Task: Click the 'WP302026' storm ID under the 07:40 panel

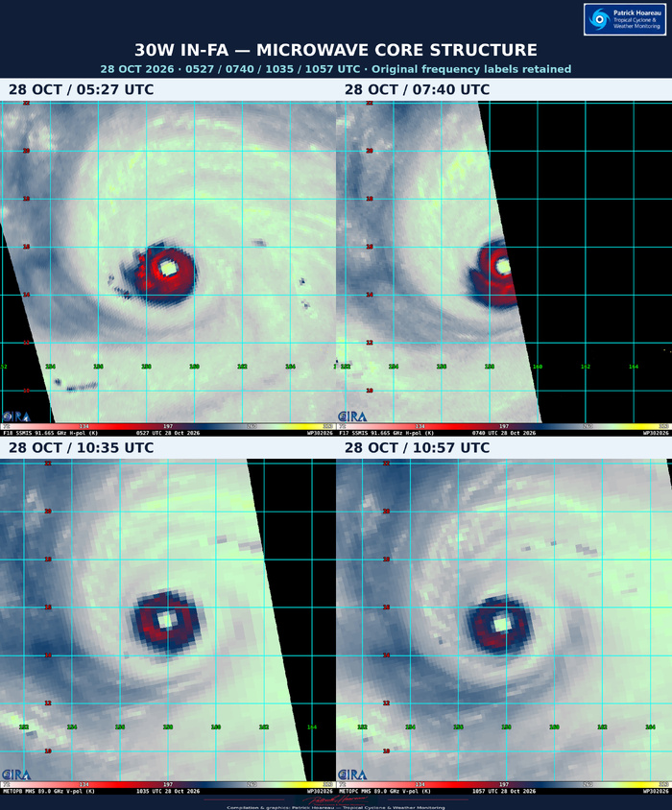Action: (656, 433)
